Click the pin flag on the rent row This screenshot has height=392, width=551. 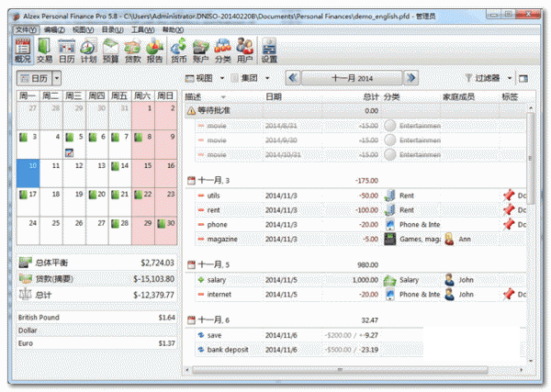pyautogui.click(x=508, y=210)
